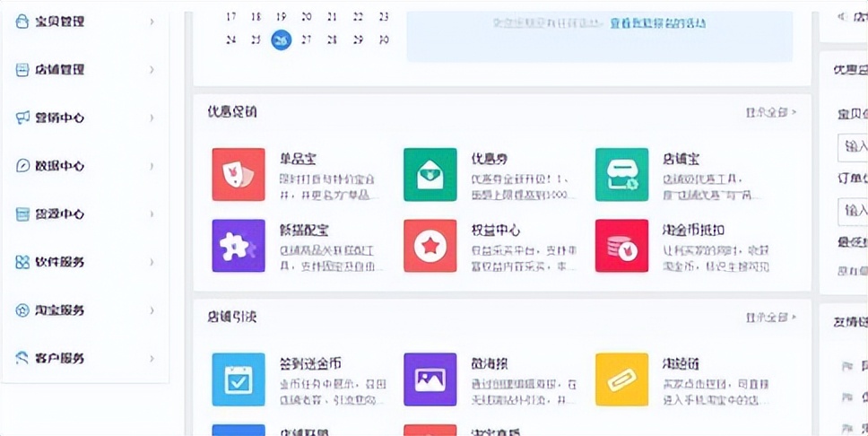The width and height of the screenshot is (868, 436).
Task: Open the 优惠券 title link
Action: tap(490, 159)
